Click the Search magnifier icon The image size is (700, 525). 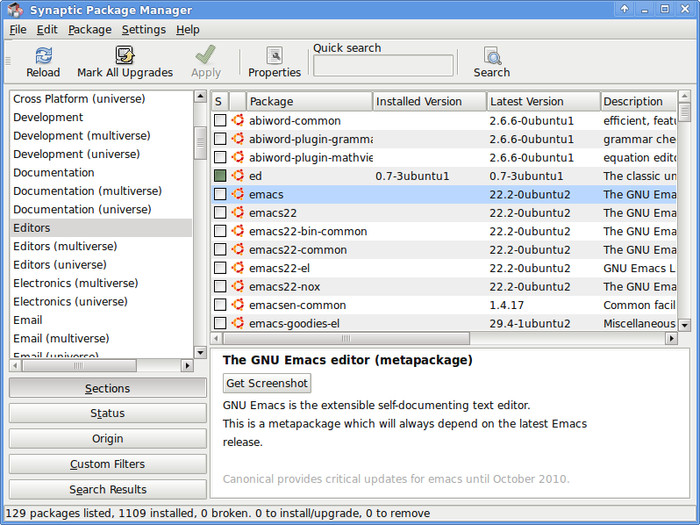click(x=492, y=56)
